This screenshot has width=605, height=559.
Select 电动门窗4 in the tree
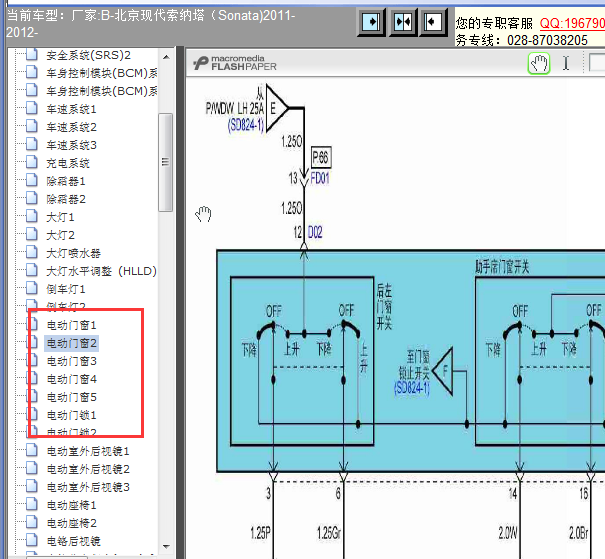point(71,379)
